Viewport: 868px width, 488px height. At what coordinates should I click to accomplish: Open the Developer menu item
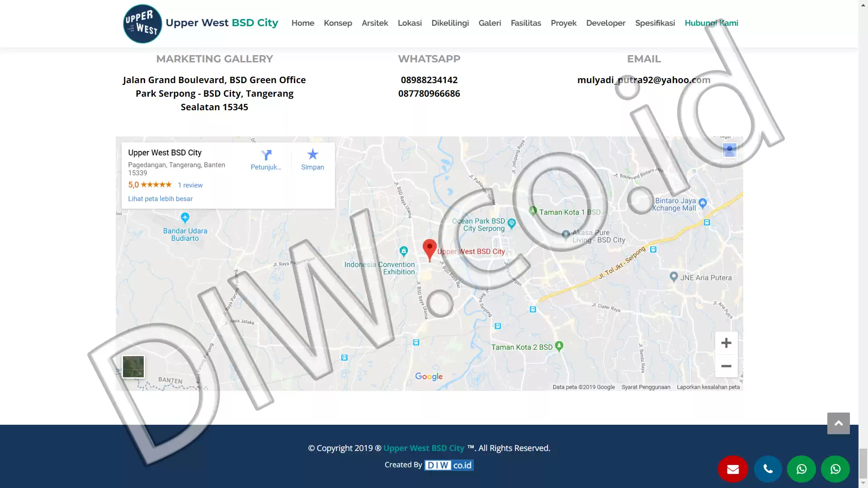pyautogui.click(x=606, y=23)
